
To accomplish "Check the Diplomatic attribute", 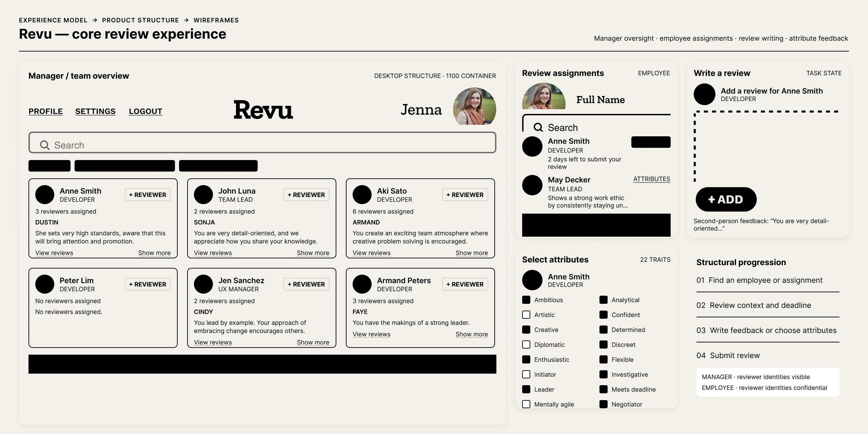I will click(526, 344).
